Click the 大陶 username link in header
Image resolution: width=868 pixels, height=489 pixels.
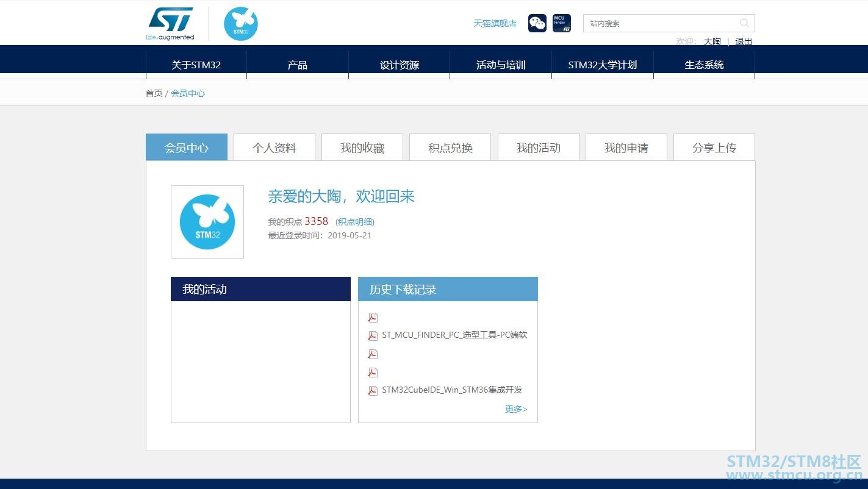[712, 41]
